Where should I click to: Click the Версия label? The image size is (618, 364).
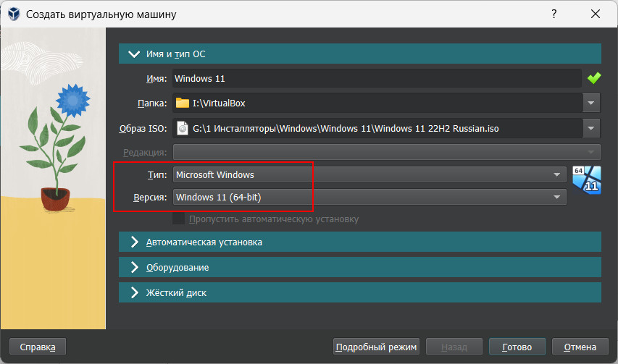tap(150, 198)
